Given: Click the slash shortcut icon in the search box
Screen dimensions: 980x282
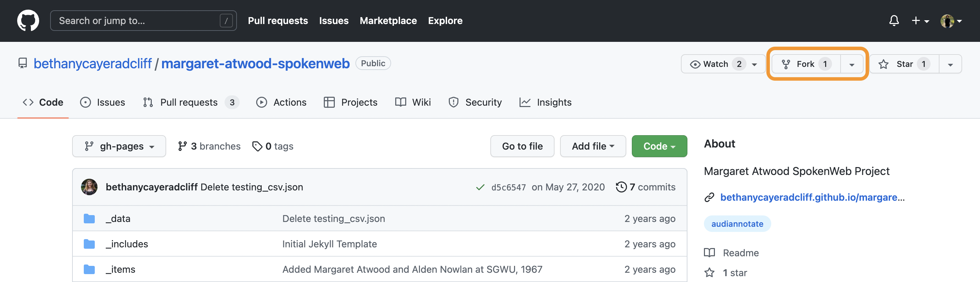Looking at the screenshot, I should click(226, 21).
